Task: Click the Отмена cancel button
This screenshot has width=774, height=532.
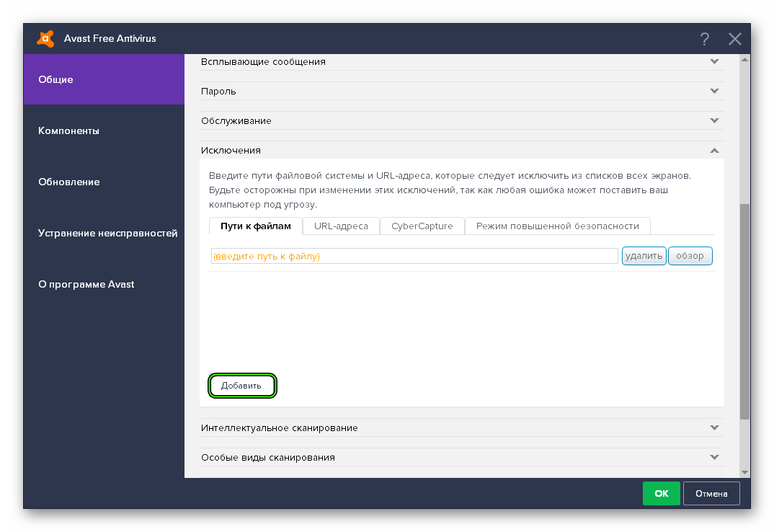Action: coord(711,494)
